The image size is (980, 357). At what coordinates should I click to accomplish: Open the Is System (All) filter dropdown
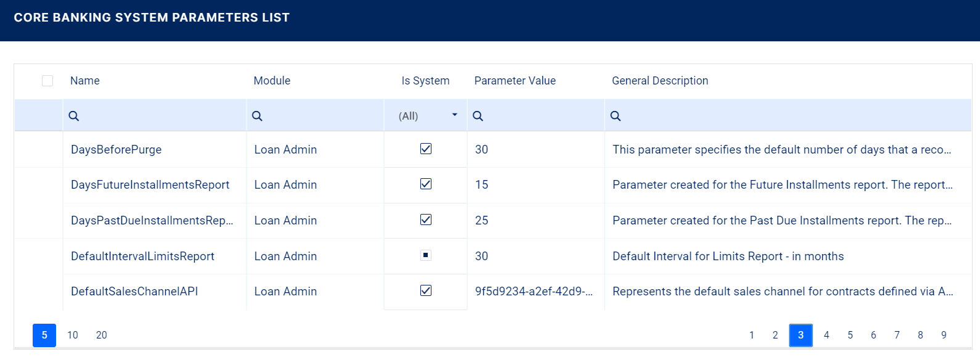[454, 115]
